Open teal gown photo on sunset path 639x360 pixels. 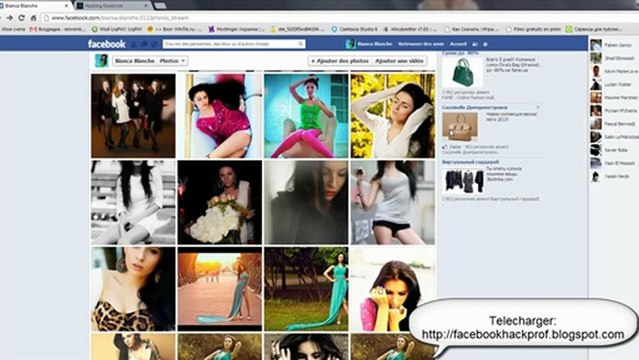(220, 289)
